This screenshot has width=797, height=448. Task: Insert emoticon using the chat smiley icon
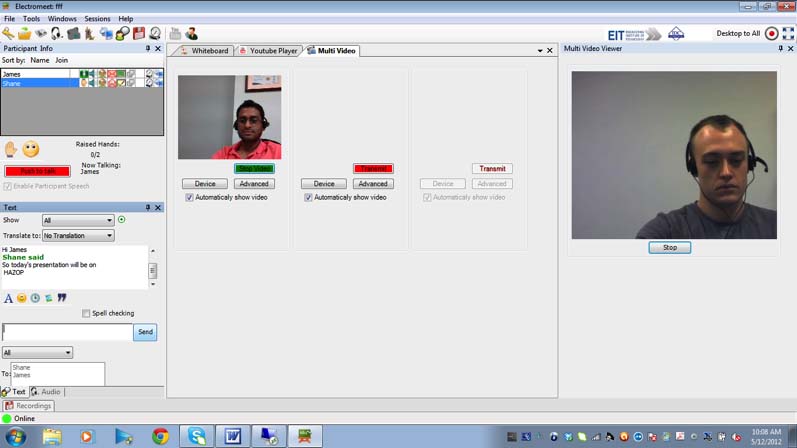21,298
